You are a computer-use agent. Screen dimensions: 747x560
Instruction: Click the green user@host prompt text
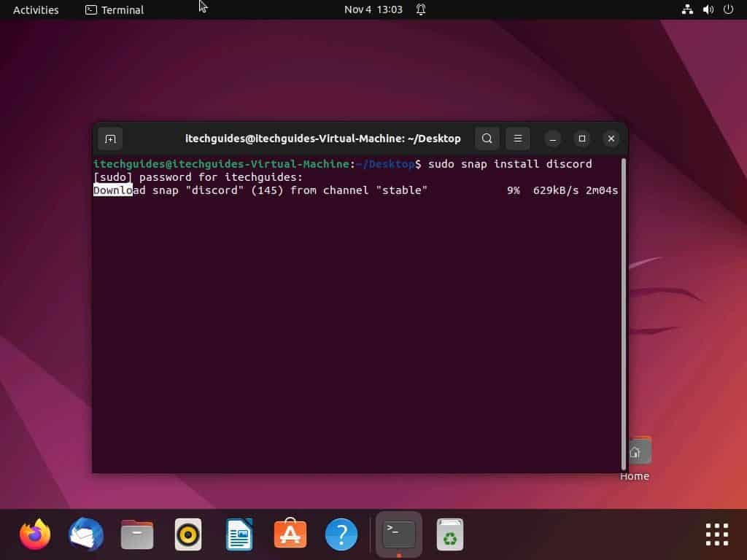pos(222,164)
